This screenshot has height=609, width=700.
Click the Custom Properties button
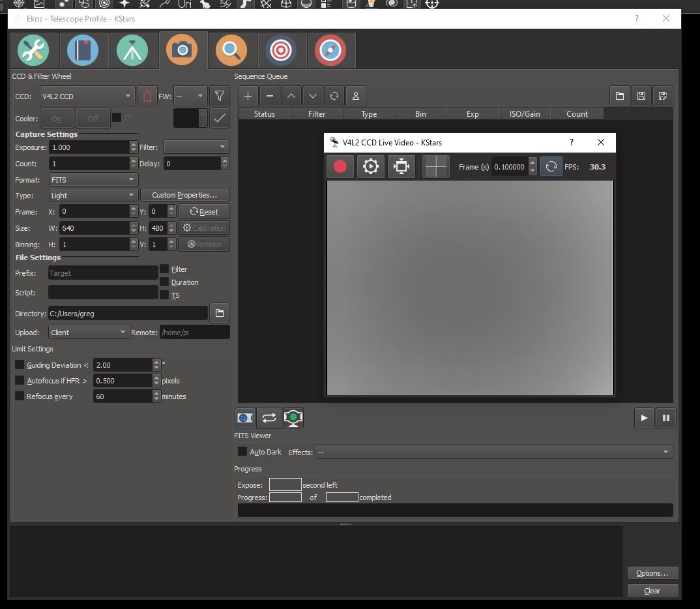point(185,195)
